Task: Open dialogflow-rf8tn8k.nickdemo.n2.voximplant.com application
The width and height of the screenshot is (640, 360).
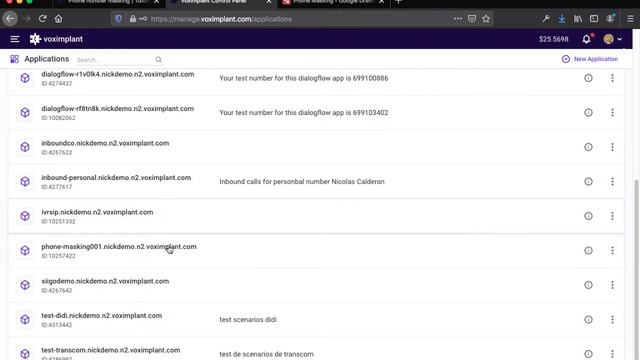Action: (118, 109)
